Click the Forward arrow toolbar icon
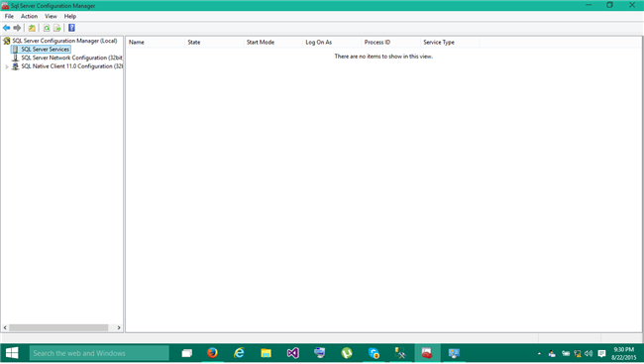Viewport: 644px width, 364px height. point(17,28)
